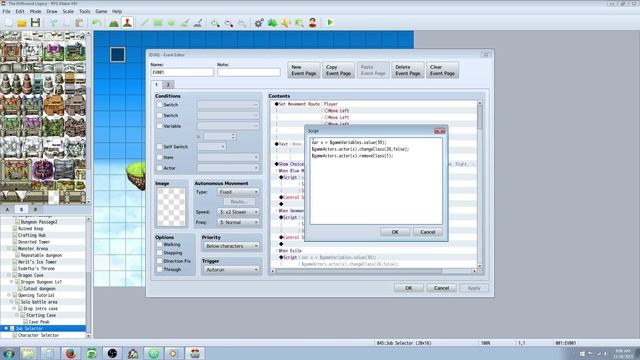Open a project with the folder icon
This screenshot has width=640, height=360.
22,23
